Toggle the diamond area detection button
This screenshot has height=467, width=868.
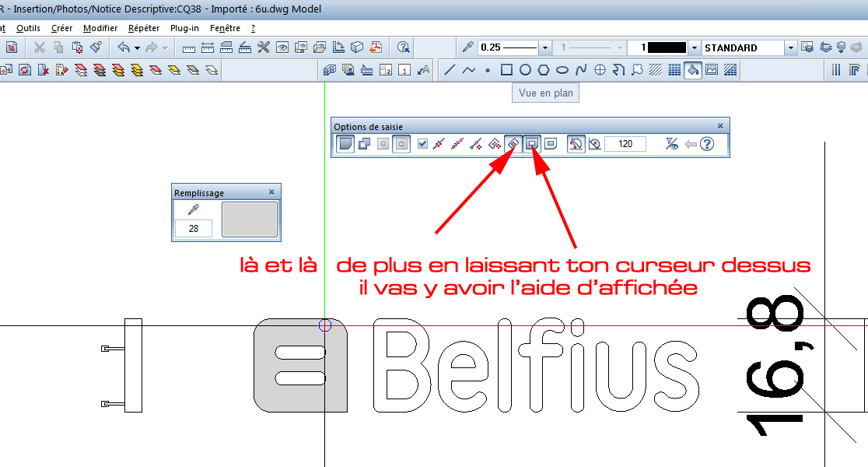pos(513,144)
